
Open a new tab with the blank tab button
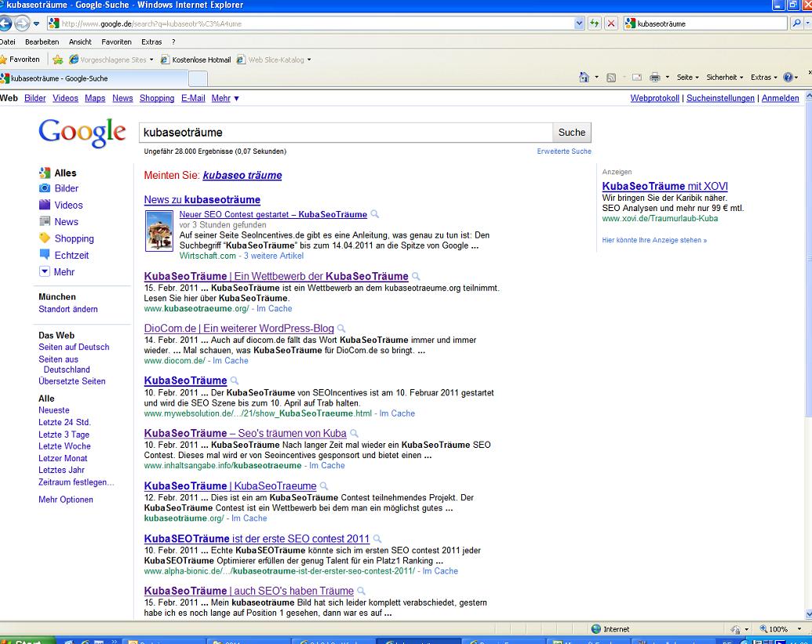(198, 78)
